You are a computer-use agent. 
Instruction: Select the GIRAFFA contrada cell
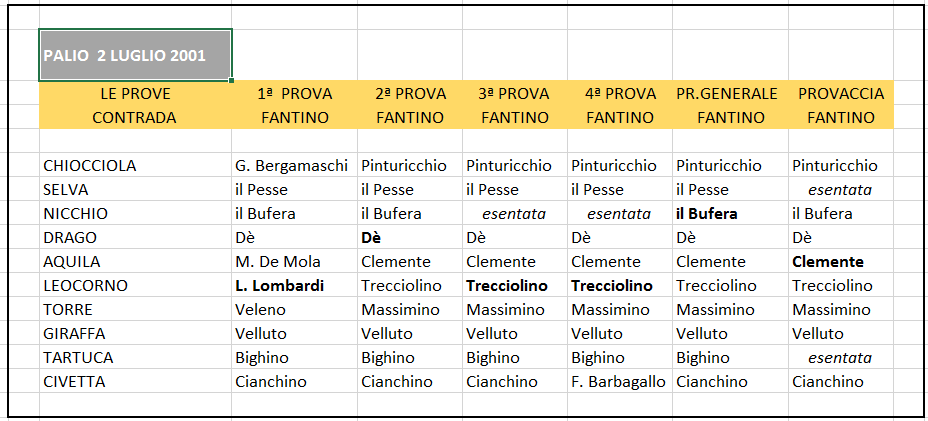[x=136, y=334]
